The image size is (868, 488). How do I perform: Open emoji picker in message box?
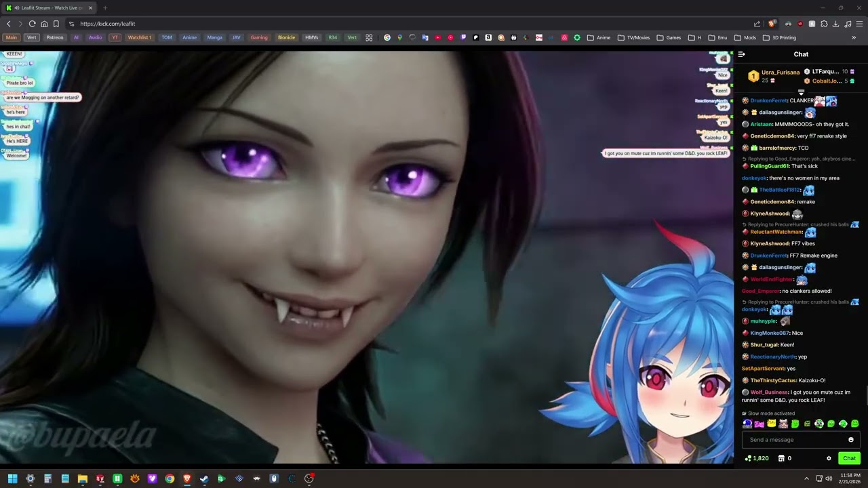851,440
